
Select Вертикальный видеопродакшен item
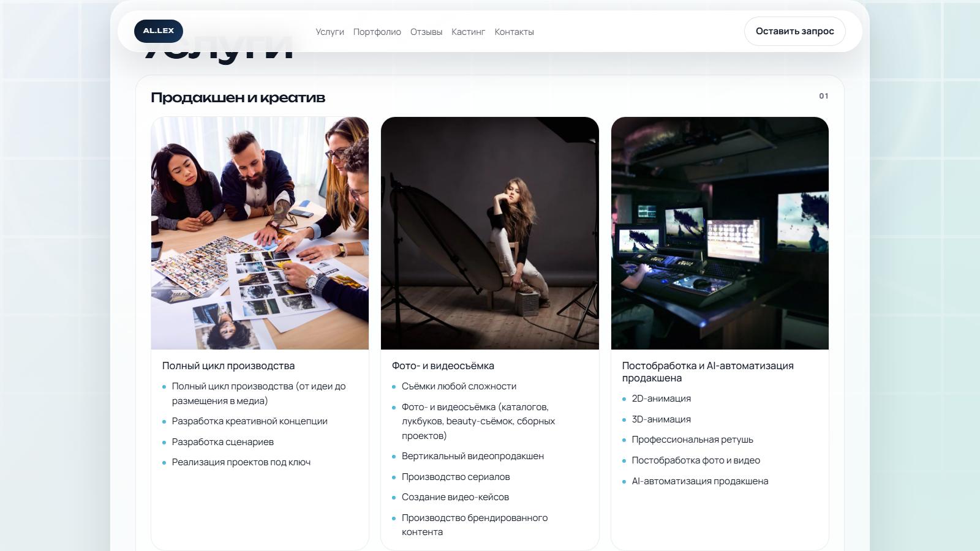click(x=473, y=456)
